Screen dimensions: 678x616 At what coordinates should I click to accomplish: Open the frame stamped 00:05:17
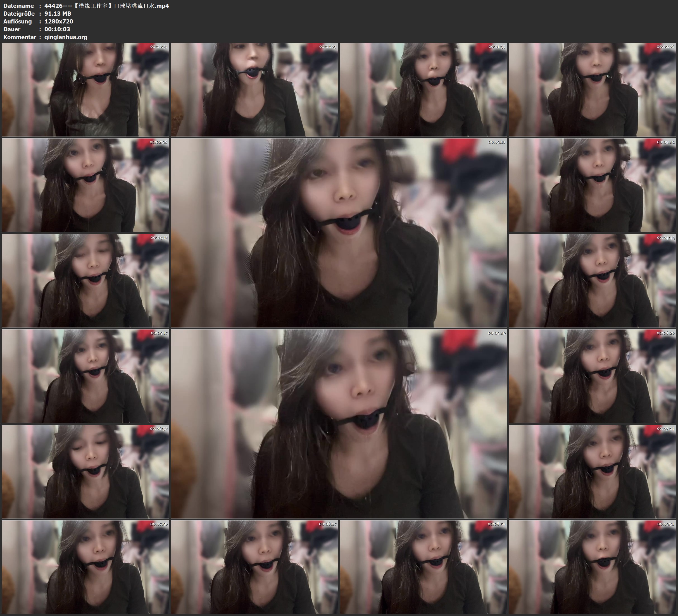85,376
